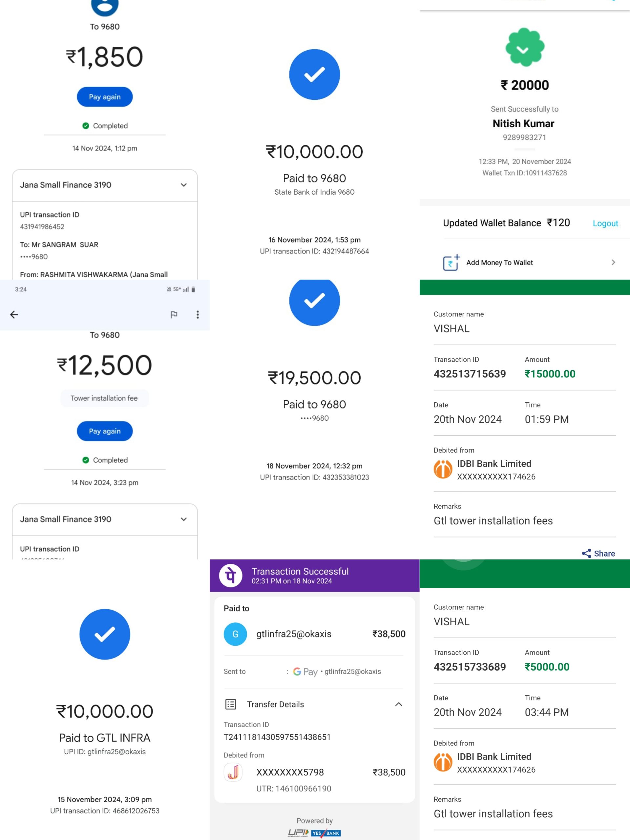Collapse the Transfer Details section

tap(398, 704)
